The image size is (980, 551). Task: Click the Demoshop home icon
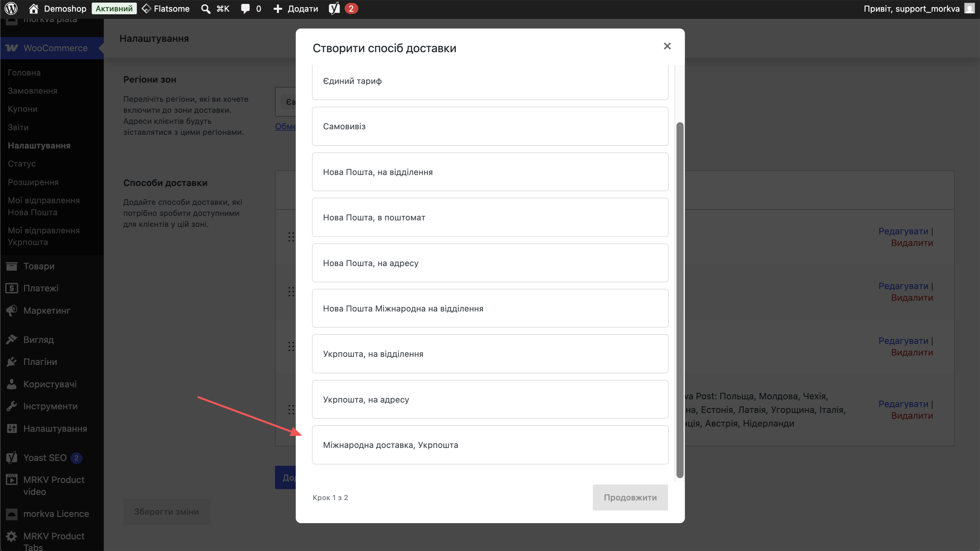coord(33,8)
